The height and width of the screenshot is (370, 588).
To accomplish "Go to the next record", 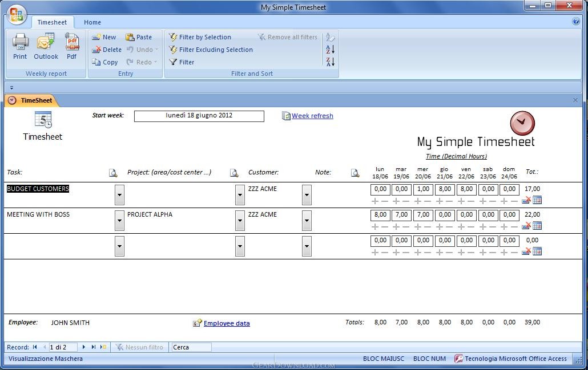I will coord(83,347).
